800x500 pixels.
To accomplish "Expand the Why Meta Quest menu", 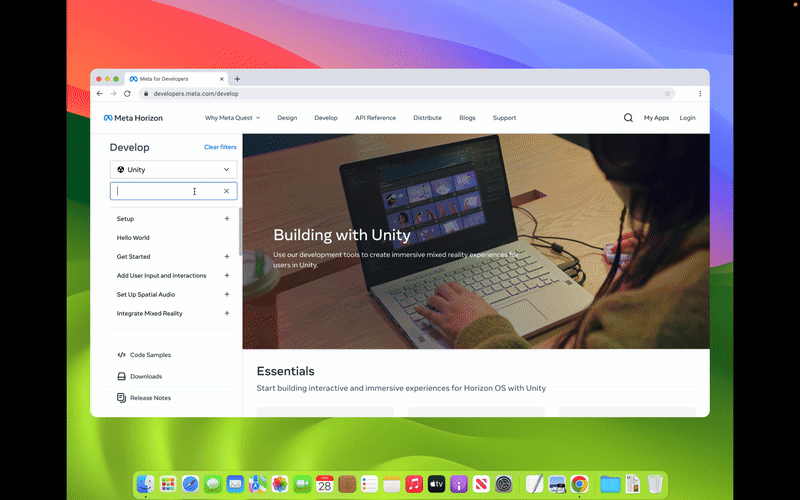I will (232, 118).
